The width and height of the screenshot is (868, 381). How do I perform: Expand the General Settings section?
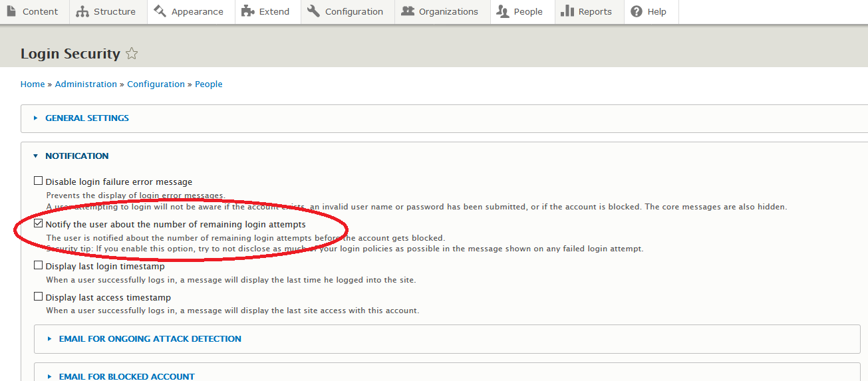click(87, 118)
